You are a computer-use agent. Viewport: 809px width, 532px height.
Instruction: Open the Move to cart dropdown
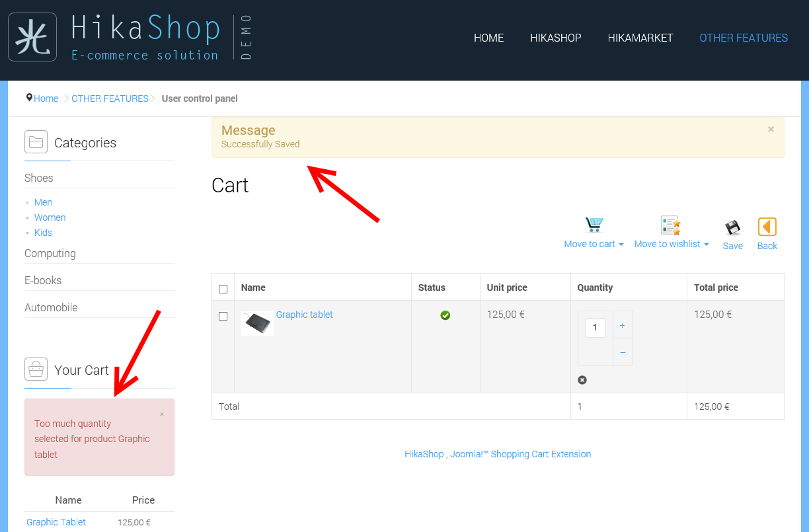pyautogui.click(x=594, y=244)
